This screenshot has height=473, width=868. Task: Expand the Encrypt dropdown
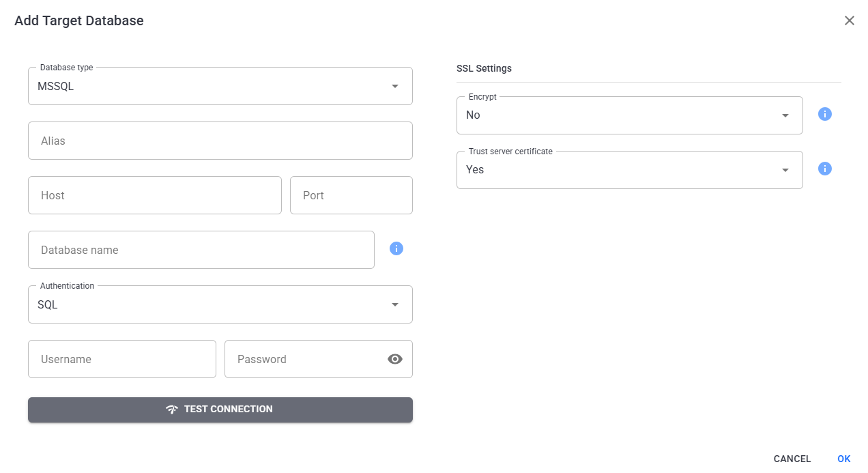click(x=630, y=115)
